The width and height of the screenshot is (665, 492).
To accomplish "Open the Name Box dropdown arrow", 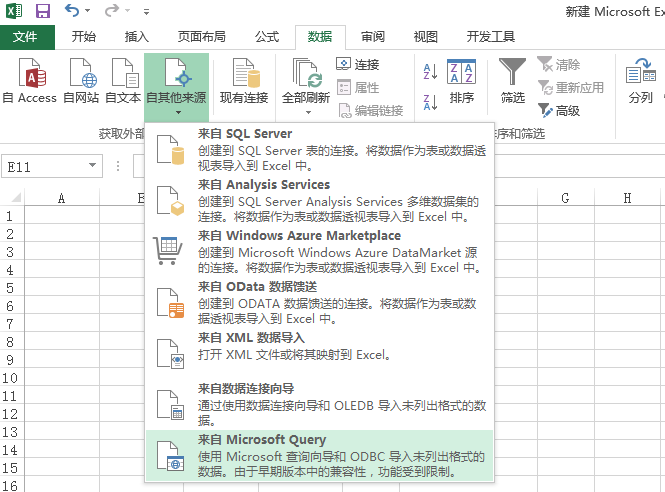I will (x=92, y=165).
